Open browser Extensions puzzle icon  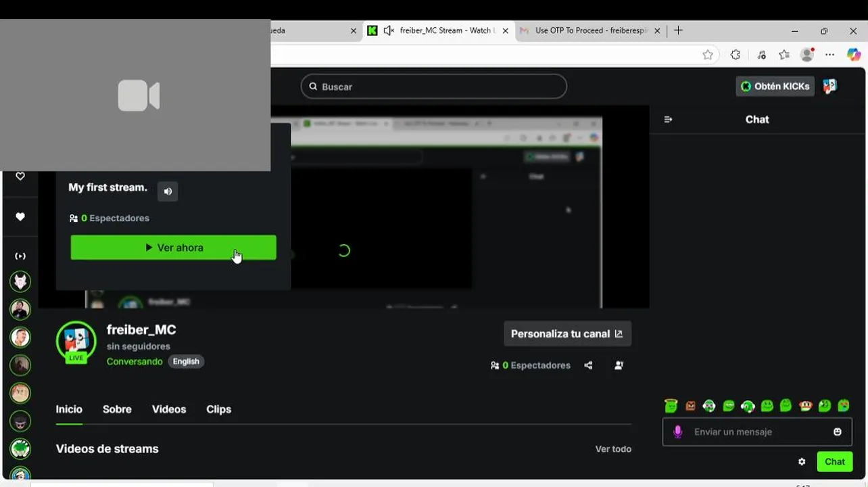(x=736, y=55)
